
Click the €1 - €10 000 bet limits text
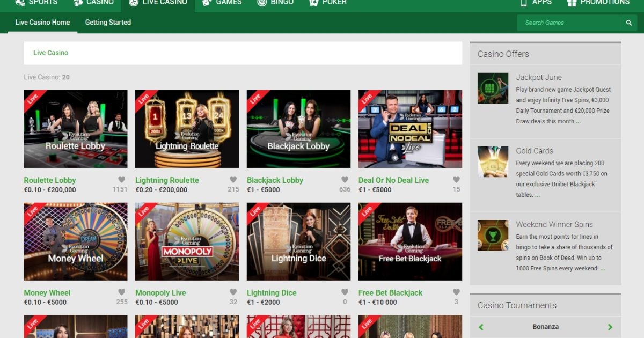point(378,302)
